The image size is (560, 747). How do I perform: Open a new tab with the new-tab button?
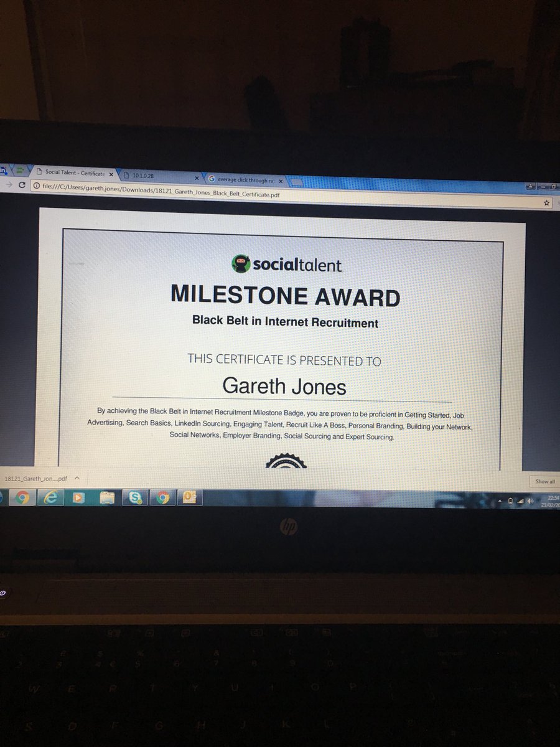click(297, 182)
